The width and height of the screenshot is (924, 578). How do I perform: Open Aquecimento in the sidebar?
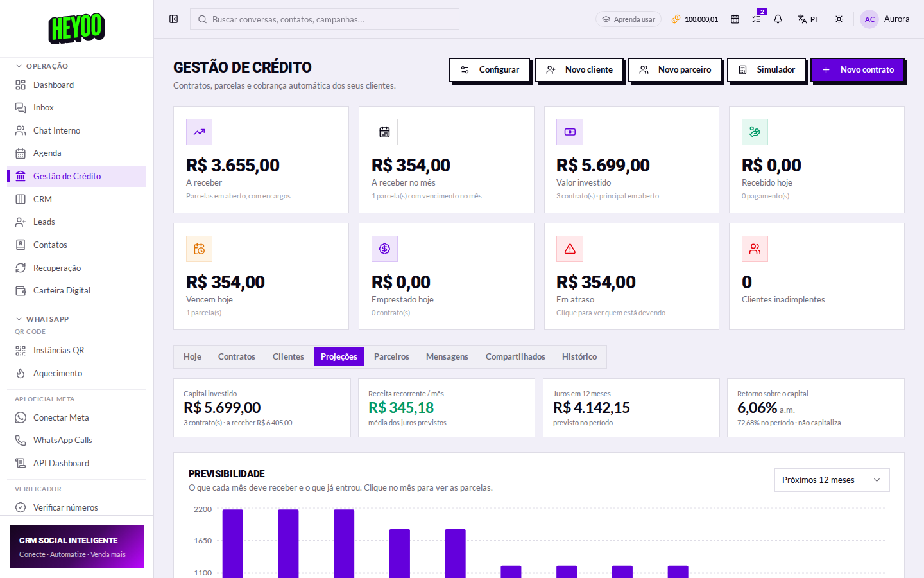76,373
